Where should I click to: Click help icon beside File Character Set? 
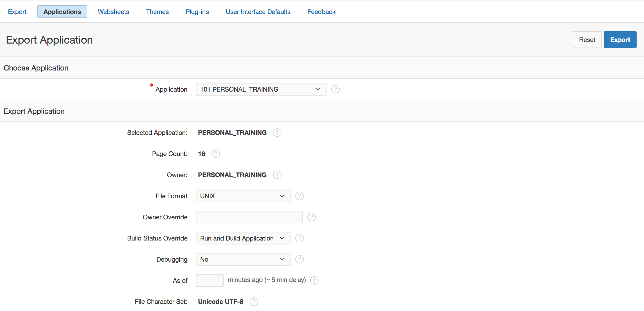(x=254, y=301)
